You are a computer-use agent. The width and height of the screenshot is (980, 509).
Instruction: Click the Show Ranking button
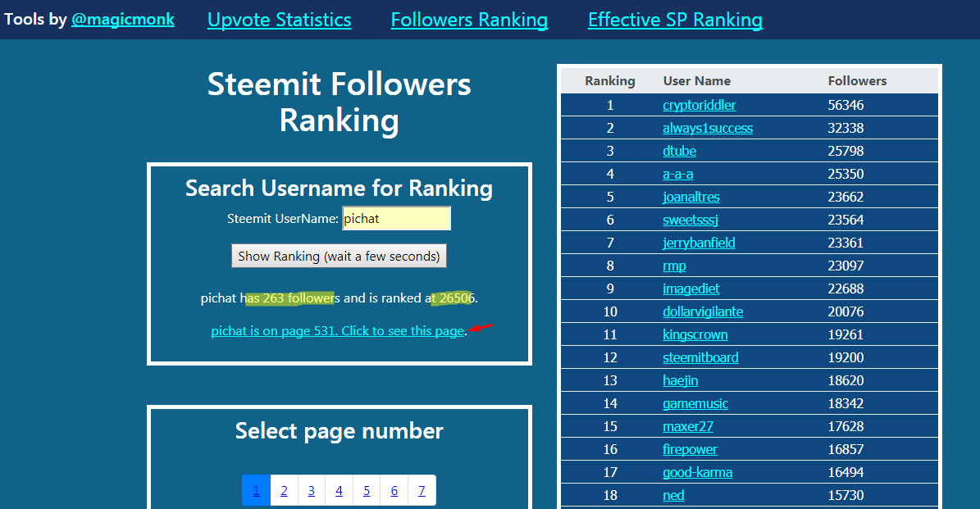tap(339, 256)
